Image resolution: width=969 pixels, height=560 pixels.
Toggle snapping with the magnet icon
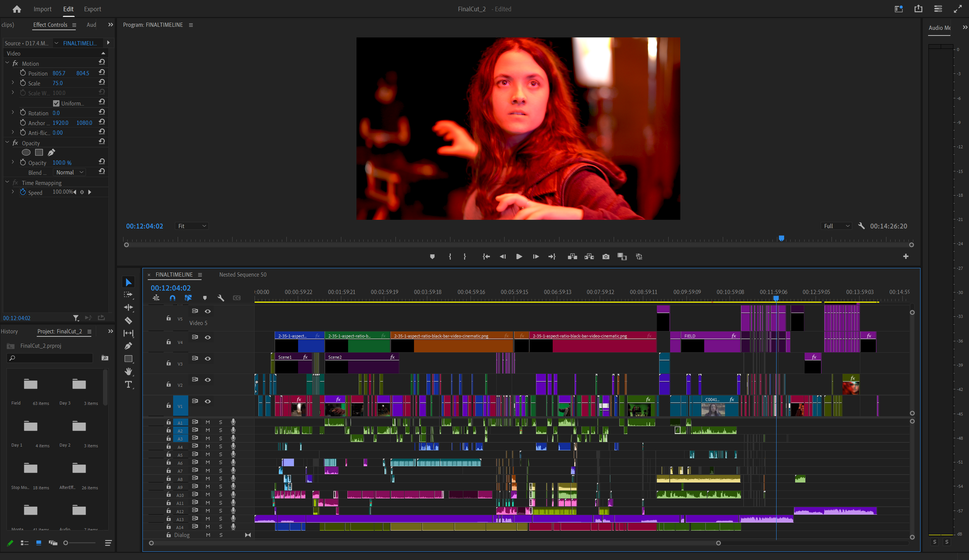172,298
